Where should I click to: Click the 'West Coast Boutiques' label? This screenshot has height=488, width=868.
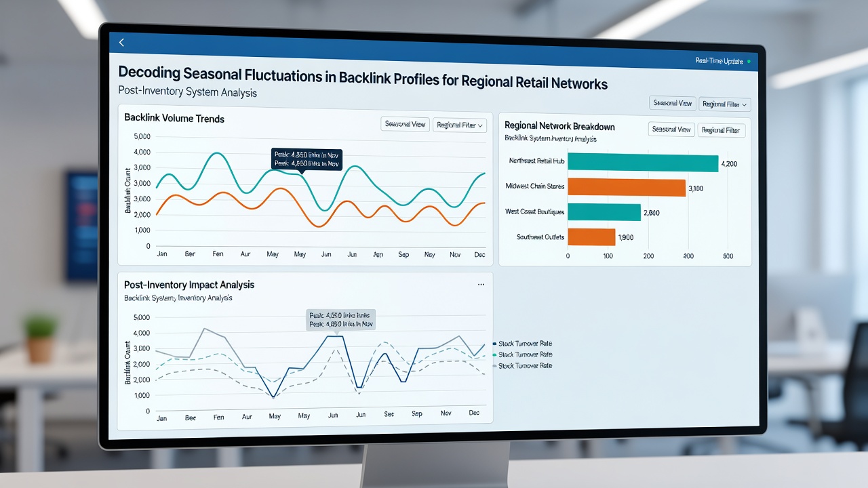click(534, 212)
